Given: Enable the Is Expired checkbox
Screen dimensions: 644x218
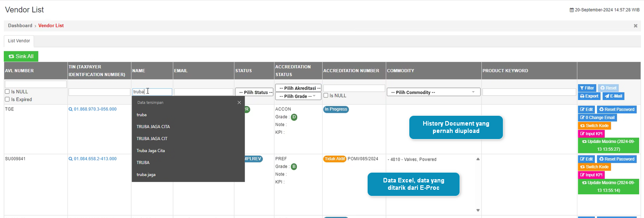Looking at the screenshot, I should point(7,99).
